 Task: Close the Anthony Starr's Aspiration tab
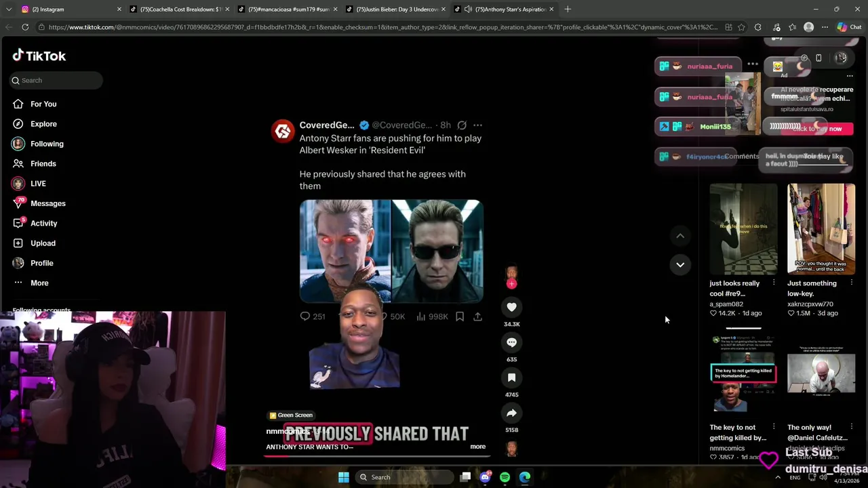pos(551,9)
